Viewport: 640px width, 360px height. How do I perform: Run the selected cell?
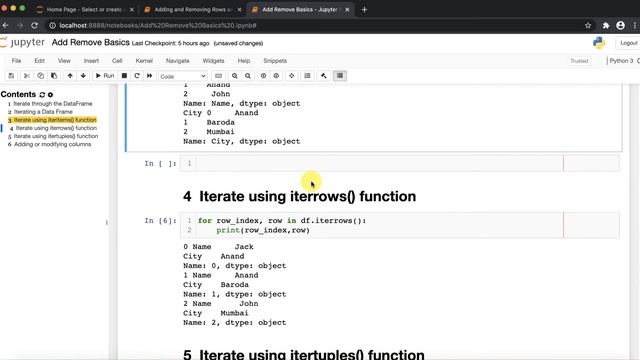click(105, 76)
